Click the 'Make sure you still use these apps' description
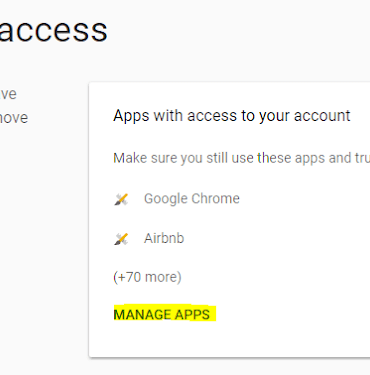Image resolution: width=370 pixels, height=375 pixels. [242, 158]
